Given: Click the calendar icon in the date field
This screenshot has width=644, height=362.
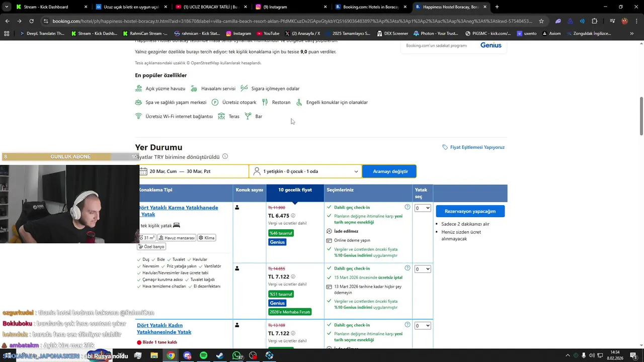Looking at the screenshot, I should [x=144, y=171].
